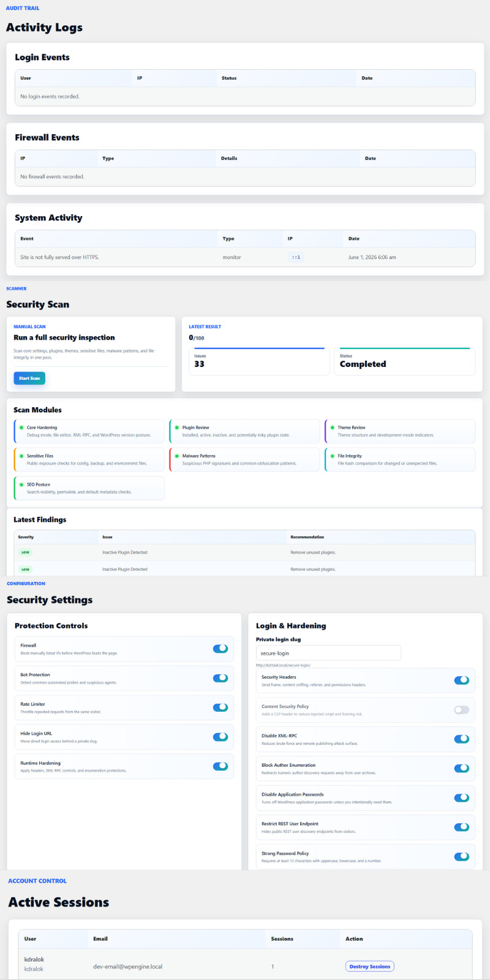Click 'No login events recorded.' text

tap(50, 97)
